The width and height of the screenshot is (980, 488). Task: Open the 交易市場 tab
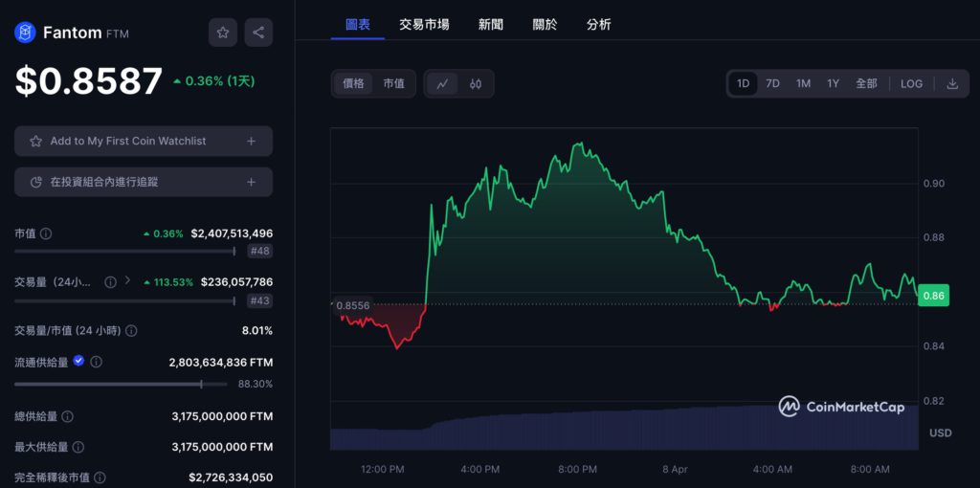coord(424,24)
